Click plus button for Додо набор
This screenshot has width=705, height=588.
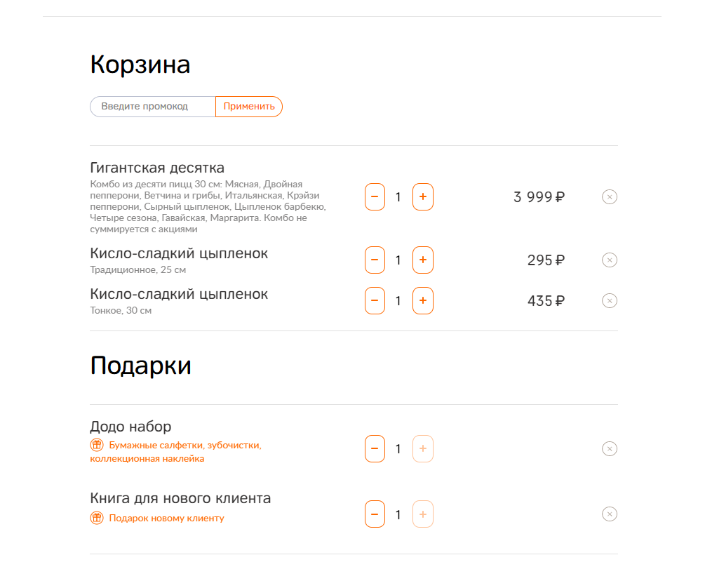coord(422,448)
